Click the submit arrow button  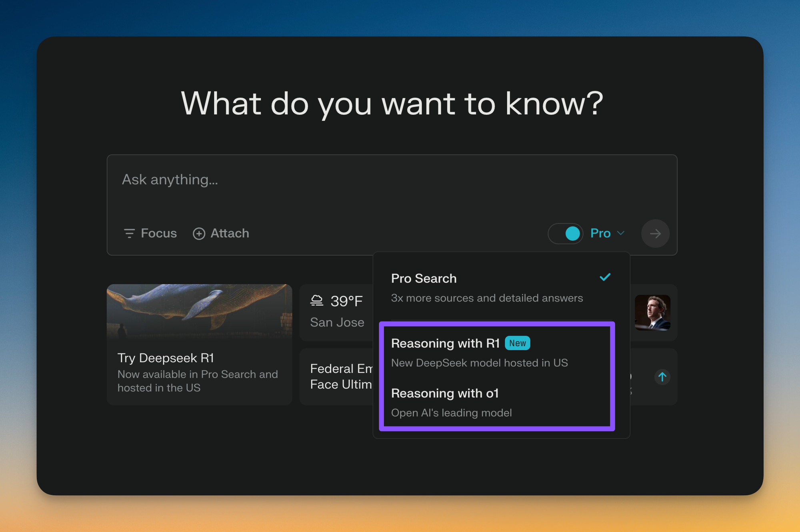pos(655,233)
